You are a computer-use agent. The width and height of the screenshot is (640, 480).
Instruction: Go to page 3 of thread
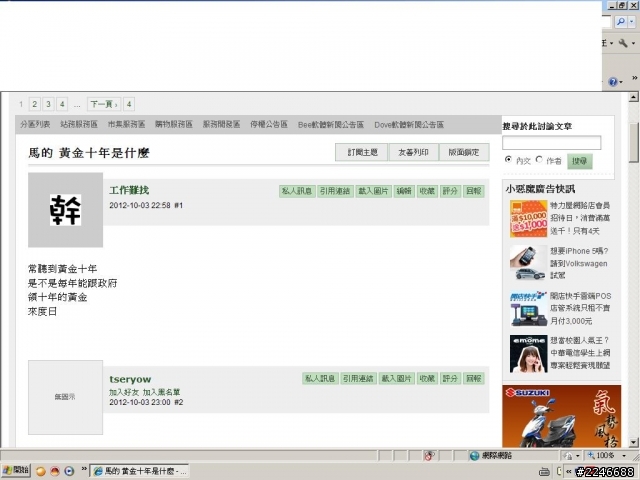48,104
